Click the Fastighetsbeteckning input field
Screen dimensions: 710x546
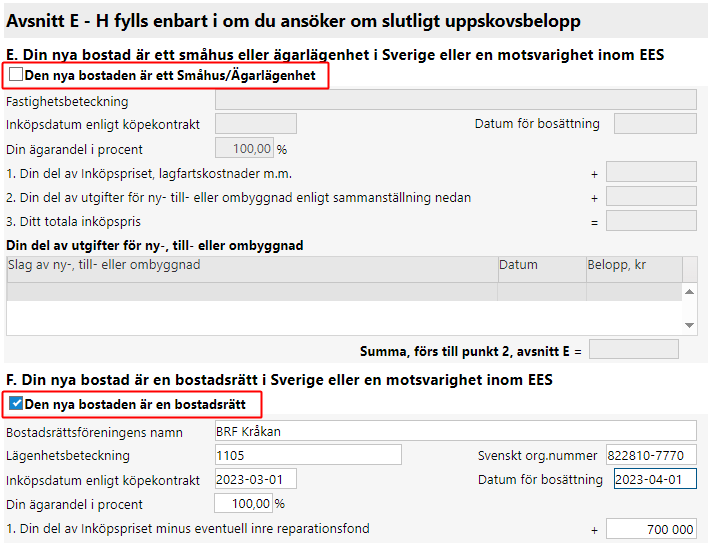[x=456, y=100]
